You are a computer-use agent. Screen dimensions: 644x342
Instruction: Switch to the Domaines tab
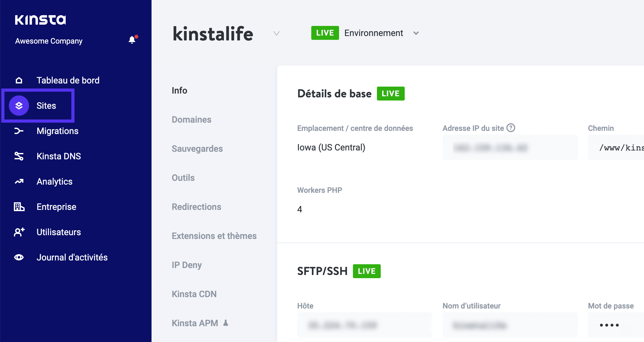[191, 119]
